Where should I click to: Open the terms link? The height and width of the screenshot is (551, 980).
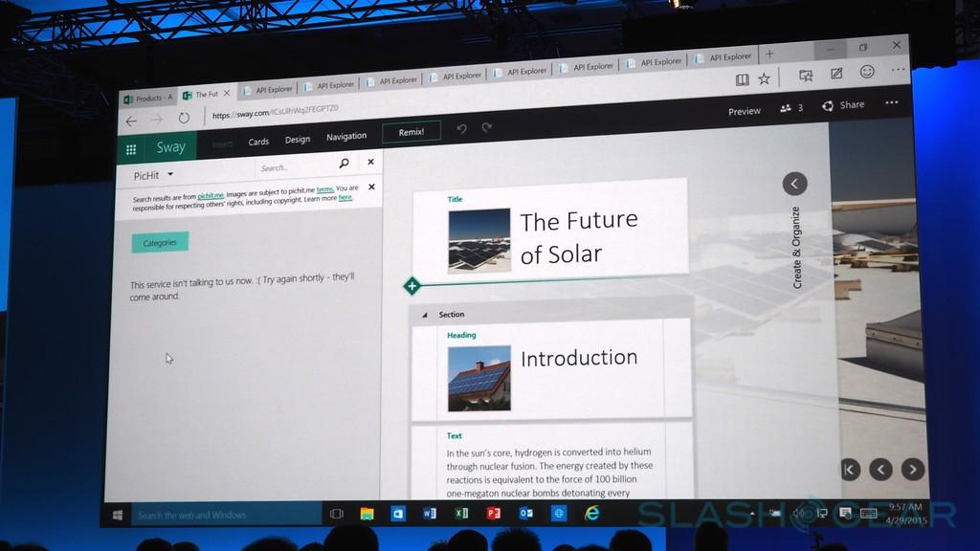[324, 189]
